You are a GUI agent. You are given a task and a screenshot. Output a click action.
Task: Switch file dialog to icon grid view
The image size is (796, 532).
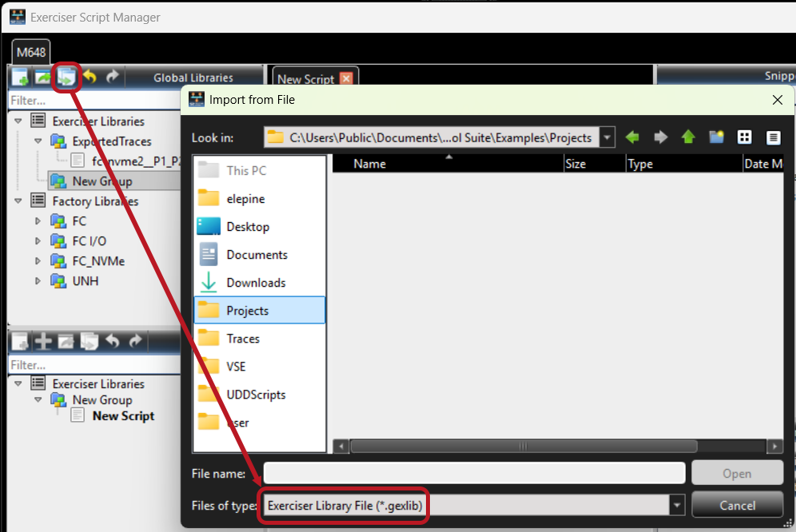coord(744,137)
